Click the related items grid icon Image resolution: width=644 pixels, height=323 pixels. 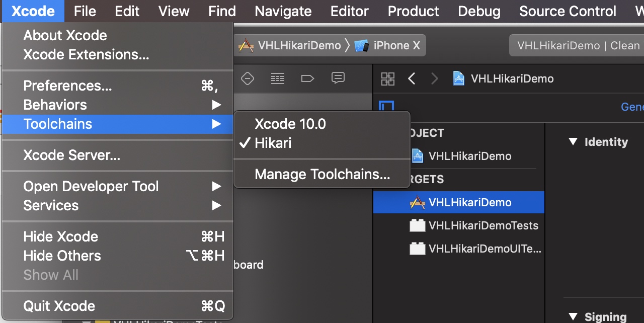tap(387, 78)
